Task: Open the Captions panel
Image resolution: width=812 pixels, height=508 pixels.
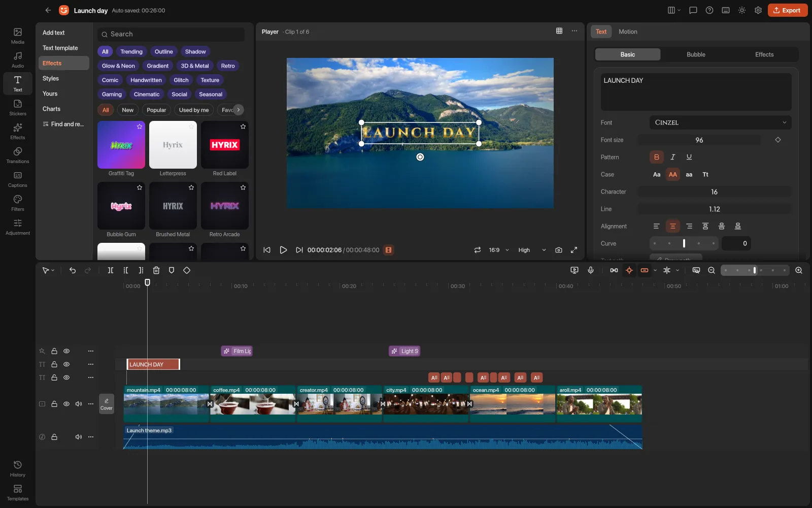Action: (18, 179)
